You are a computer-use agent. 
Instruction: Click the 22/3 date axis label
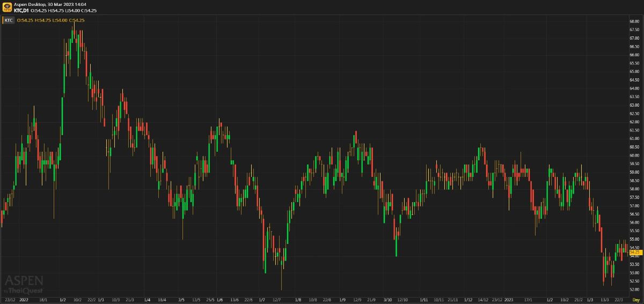pyautogui.click(x=619, y=300)
